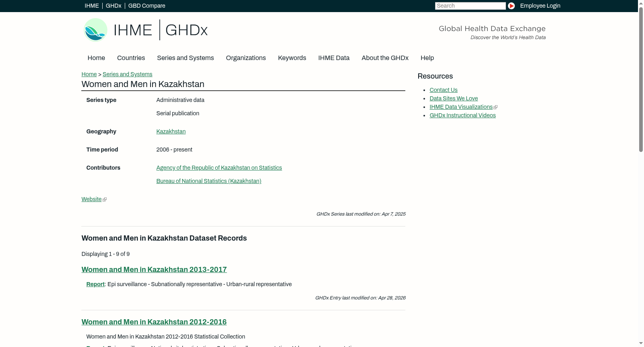Submit search with red arrow button

(x=511, y=6)
